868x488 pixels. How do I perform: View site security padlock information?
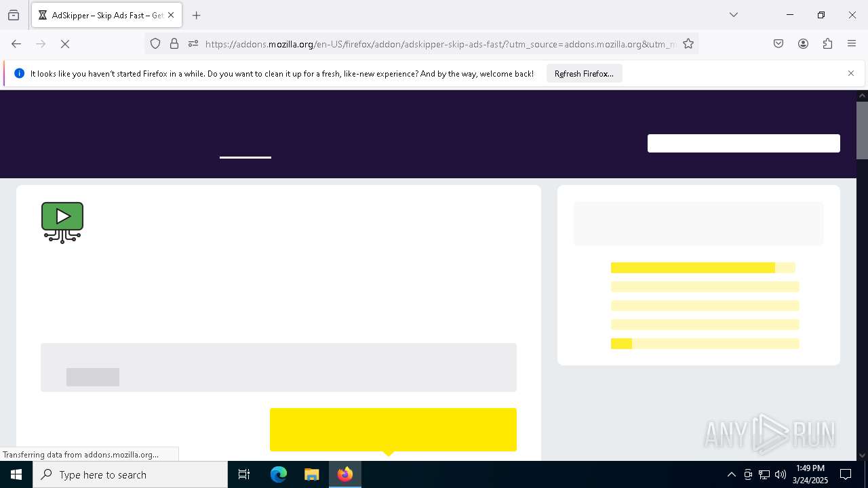174,44
